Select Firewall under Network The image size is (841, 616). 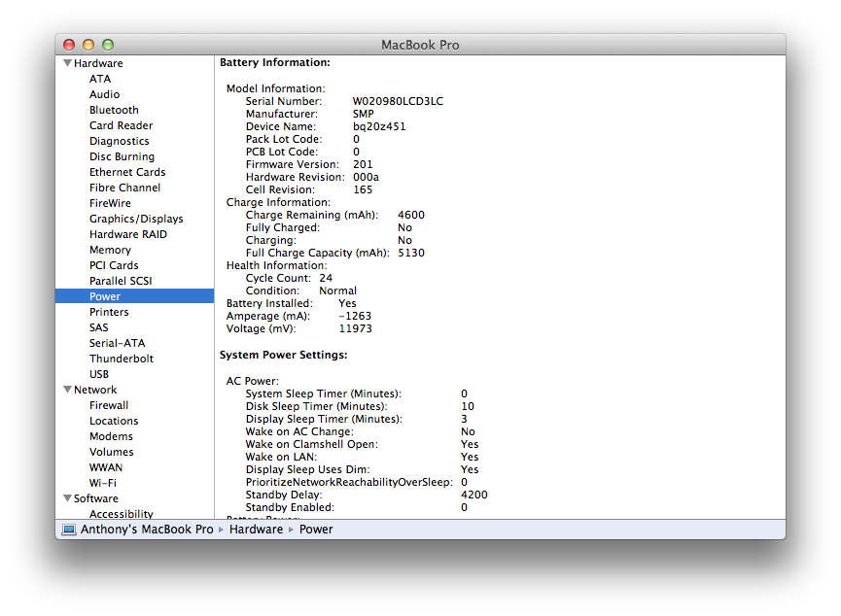pos(109,405)
